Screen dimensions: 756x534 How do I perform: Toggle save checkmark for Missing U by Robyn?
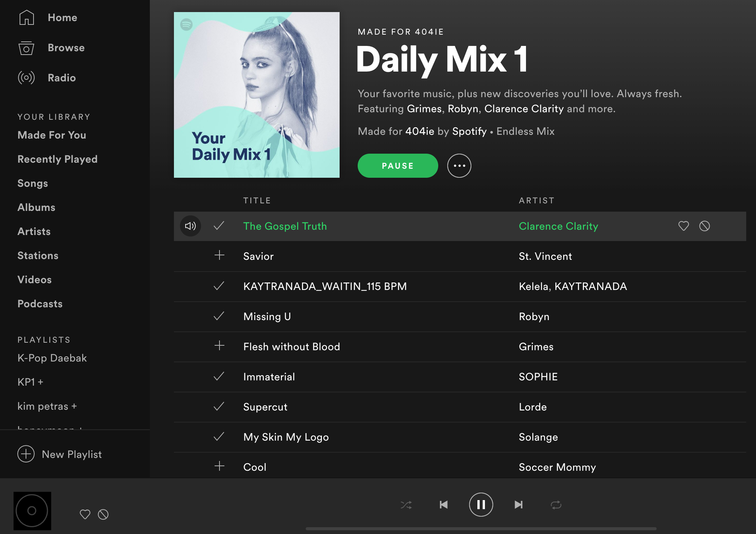tap(219, 316)
